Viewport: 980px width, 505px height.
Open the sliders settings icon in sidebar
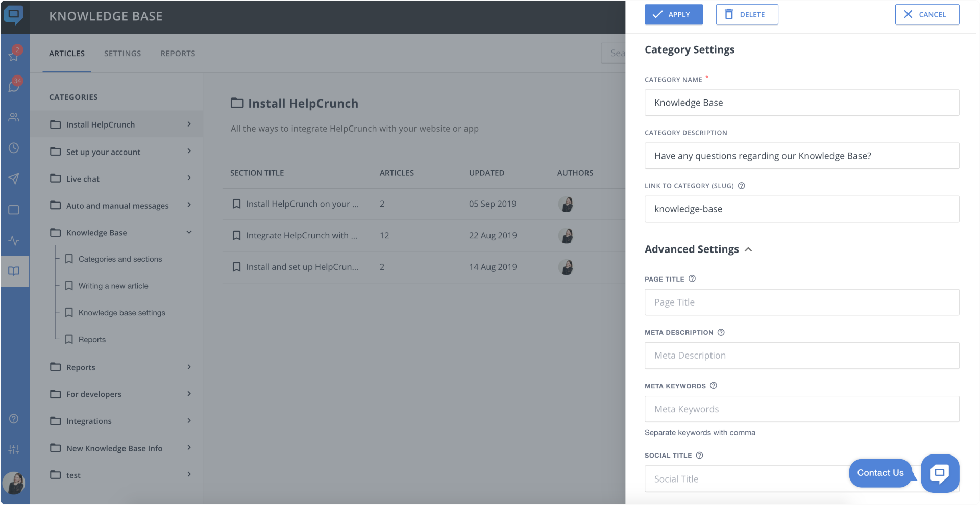14,449
